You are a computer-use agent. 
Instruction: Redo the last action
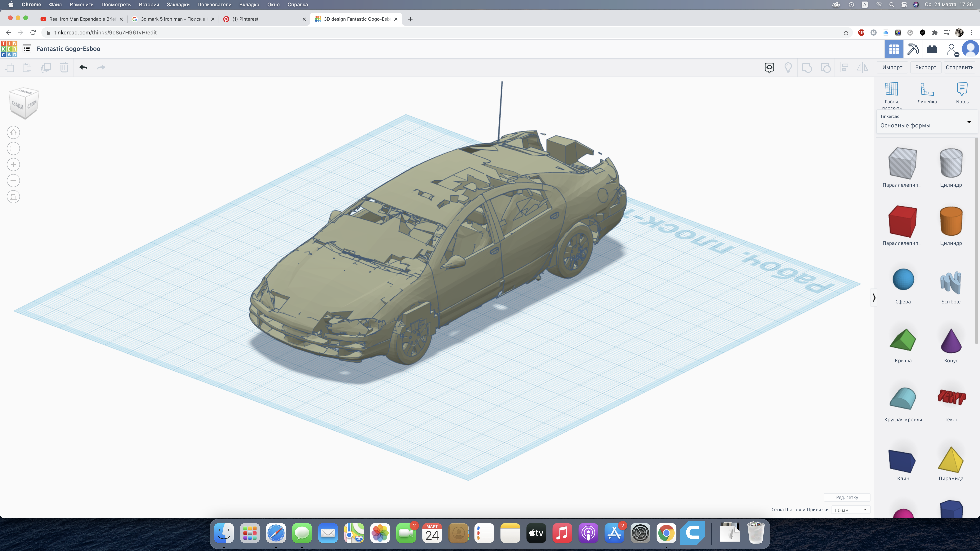click(x=101, y=67)
